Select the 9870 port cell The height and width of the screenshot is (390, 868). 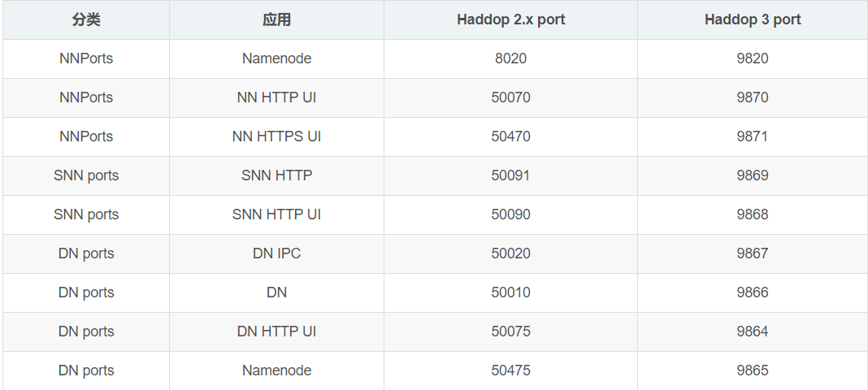point(753,97)
